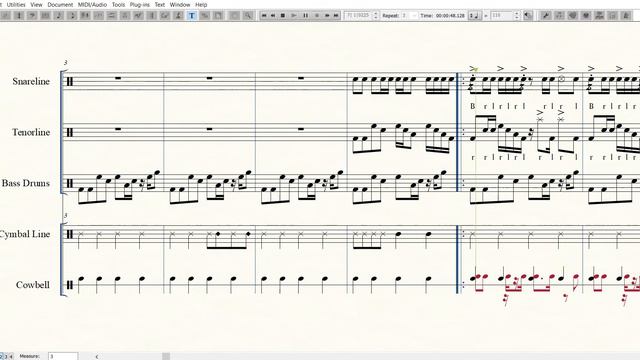Image resolution: width=640 pixels, height=360 pixels.
Task: Select the Measure tool
Action: [45, 16]
